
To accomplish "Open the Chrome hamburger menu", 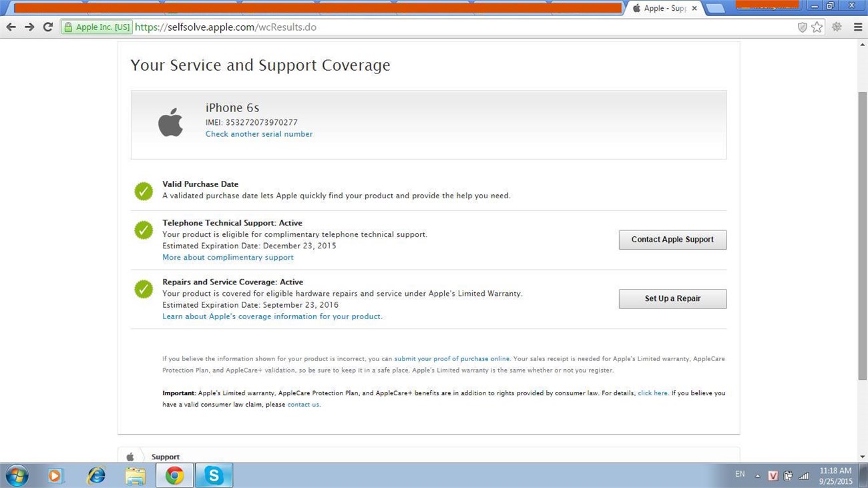I will [x=858, y=27].
